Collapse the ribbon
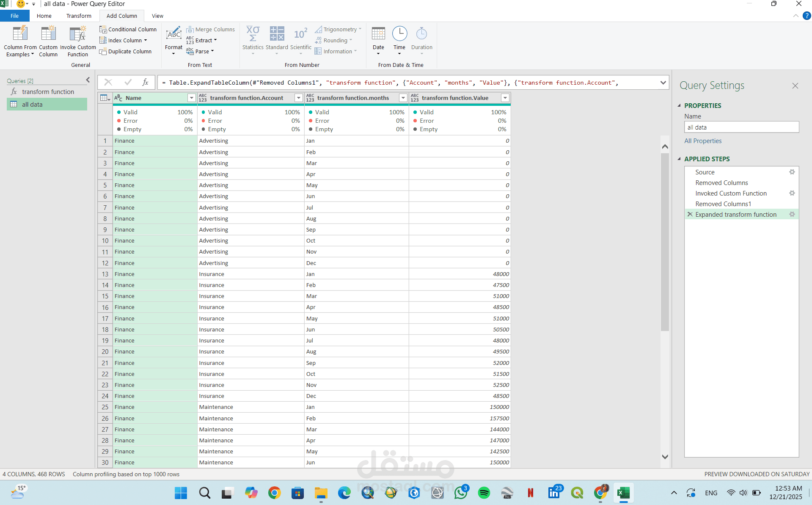 (x=796, y=16)
